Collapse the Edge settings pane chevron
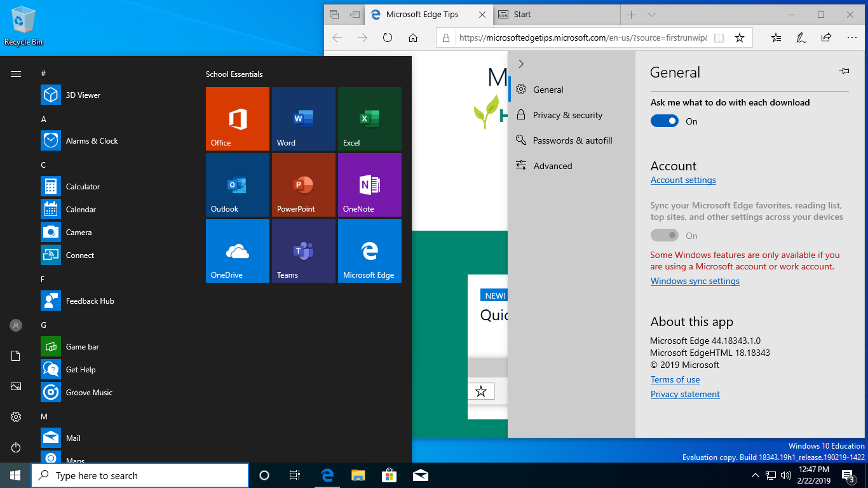The width and height of the screenshot is (868, 488). [x=521, y=64]
